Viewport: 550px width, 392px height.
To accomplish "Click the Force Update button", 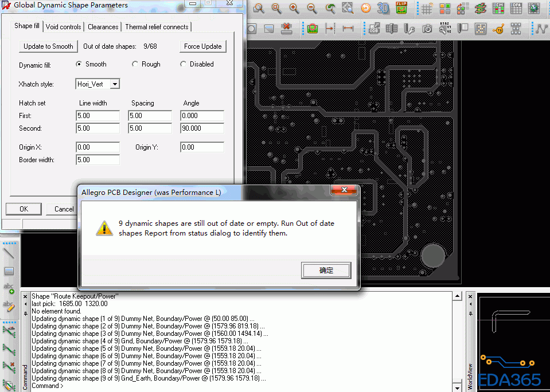I will click(x=203, y=46).
